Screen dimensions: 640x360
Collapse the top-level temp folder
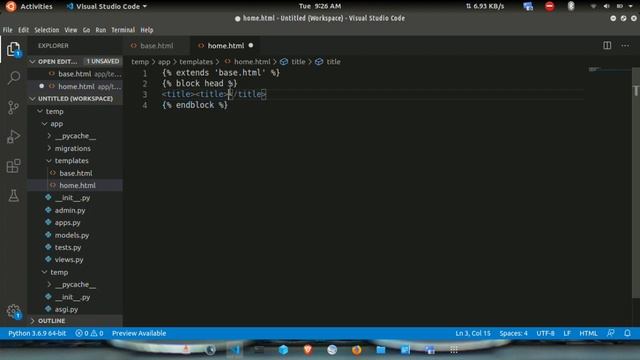[x=40, y=111]
